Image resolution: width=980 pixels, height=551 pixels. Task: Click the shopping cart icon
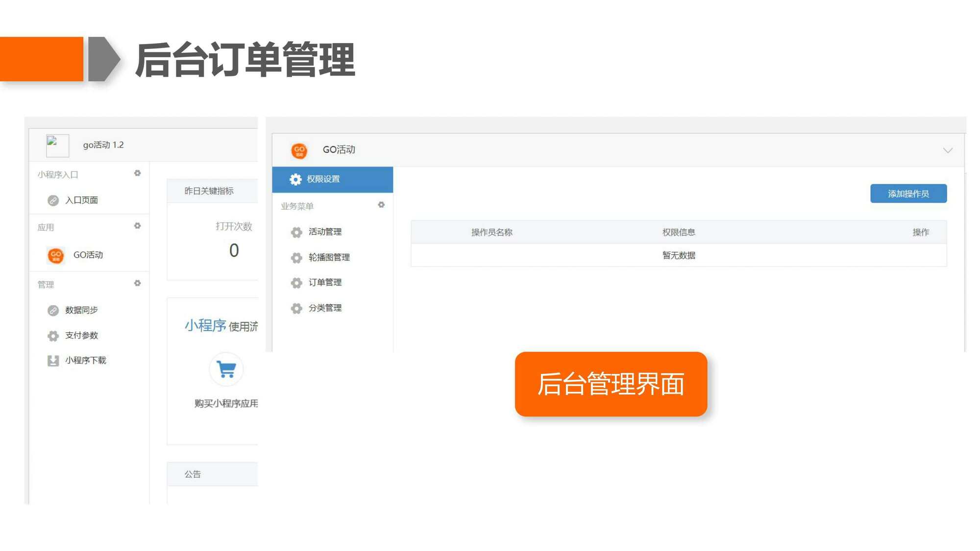[x=226, y=369]
